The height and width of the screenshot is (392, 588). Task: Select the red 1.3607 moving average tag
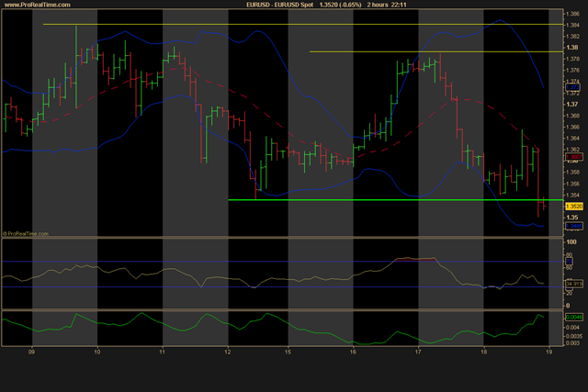click(574, 157)
